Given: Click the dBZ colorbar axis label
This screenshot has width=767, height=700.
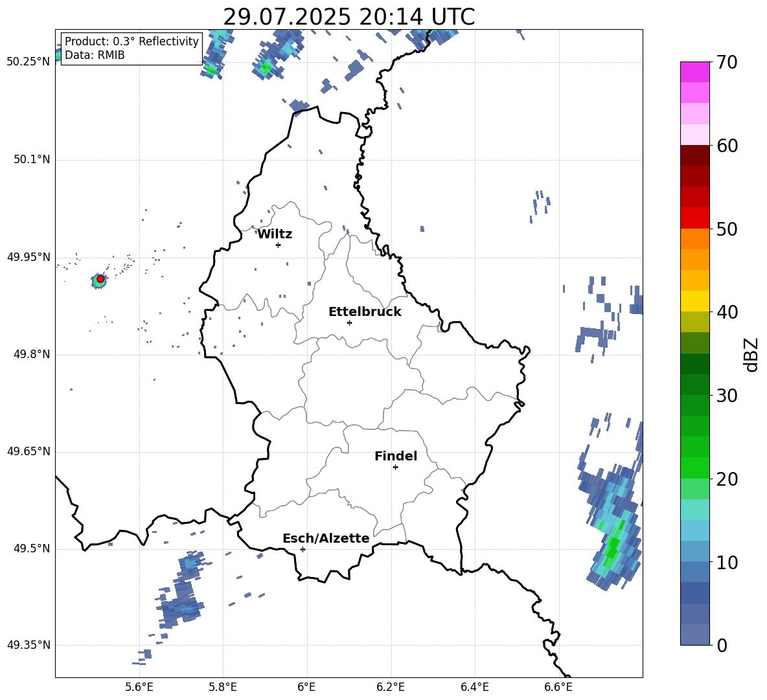Looking at the screenshot, I should click(750, 354).
